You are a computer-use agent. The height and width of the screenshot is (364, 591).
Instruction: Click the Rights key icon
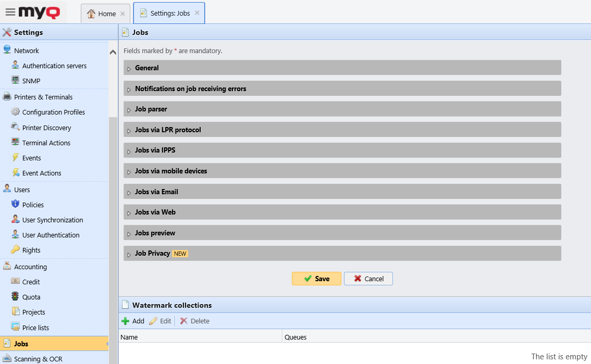(16, 250)
